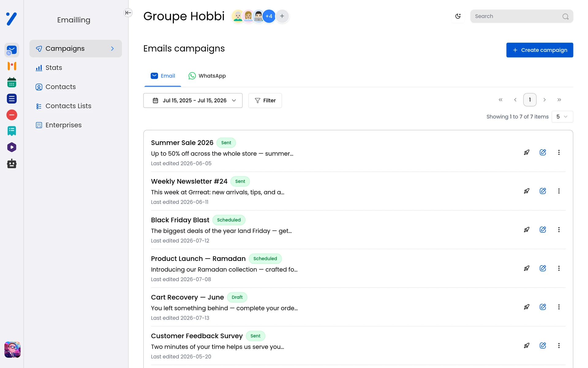The width and height of the screenshot is (588, 368).
Task: Launch Black Friday Blast with rocket icon
Action: tap(526, 230)
